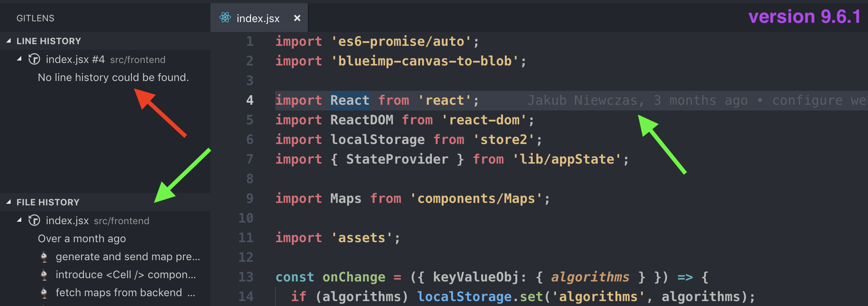
Task: Click 'es6-promise/auto' import string
Action: tap(402, 41)
